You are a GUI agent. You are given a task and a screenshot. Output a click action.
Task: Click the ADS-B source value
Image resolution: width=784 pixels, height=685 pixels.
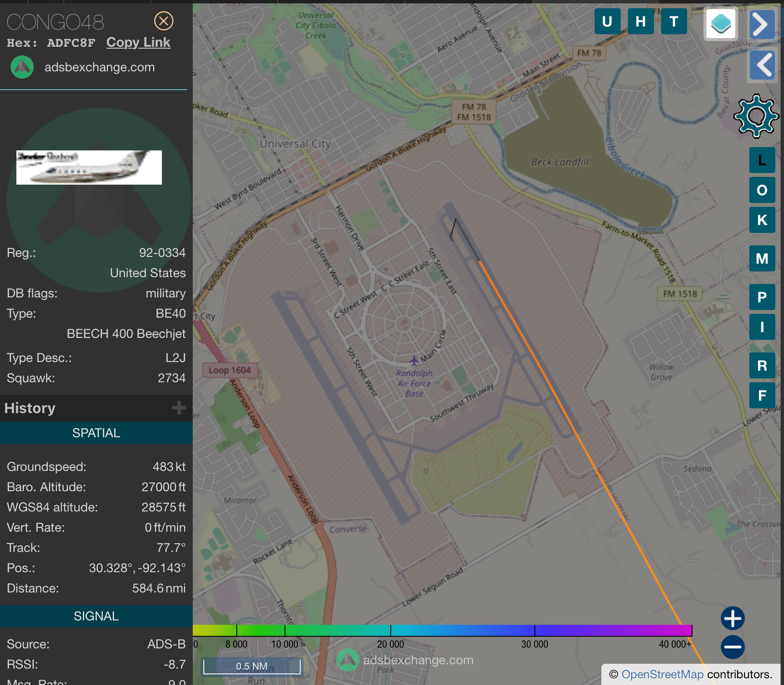click(x=166, y=644)
